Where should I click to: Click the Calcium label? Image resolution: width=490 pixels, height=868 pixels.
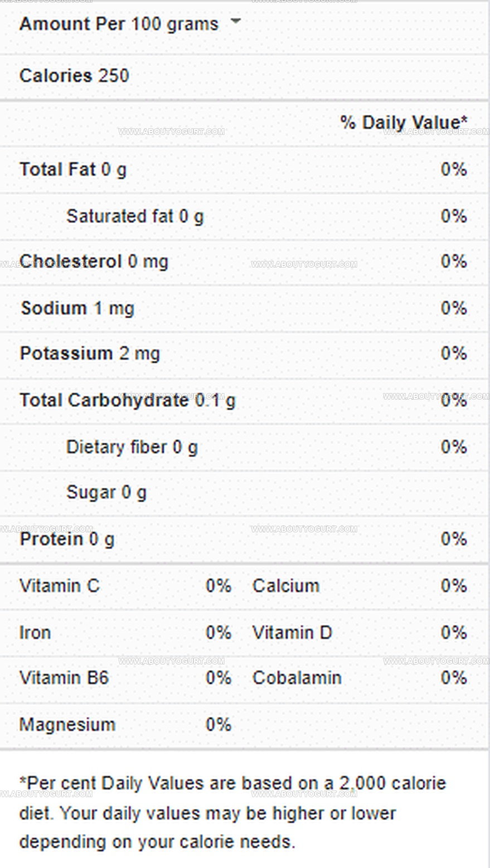point(286,586)
